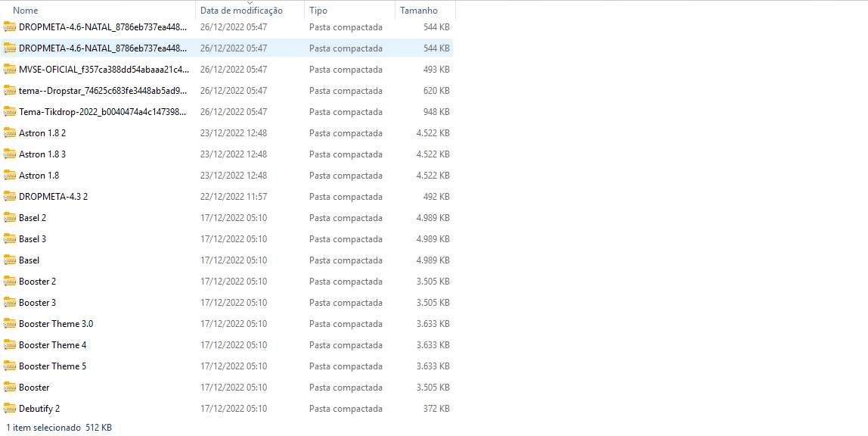Image resolution: width=868 pixels, height=436 pixels.
Task: Sort files by the Tamanho column
Action: 418,11
